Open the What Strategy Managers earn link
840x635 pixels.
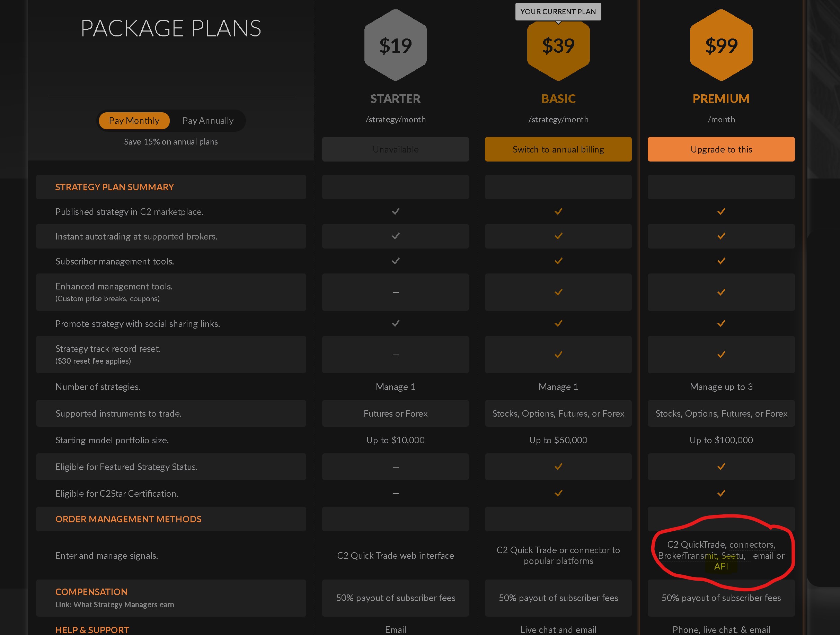[x=115, y=604]
